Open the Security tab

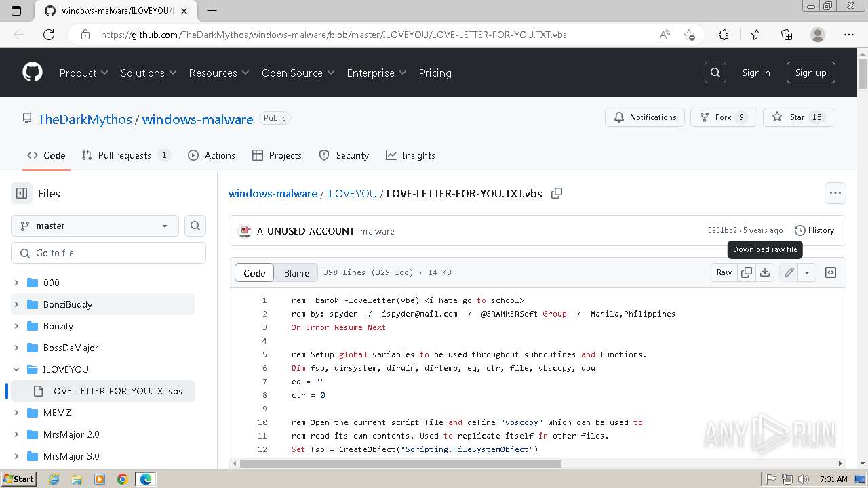(x=344, y=155)
